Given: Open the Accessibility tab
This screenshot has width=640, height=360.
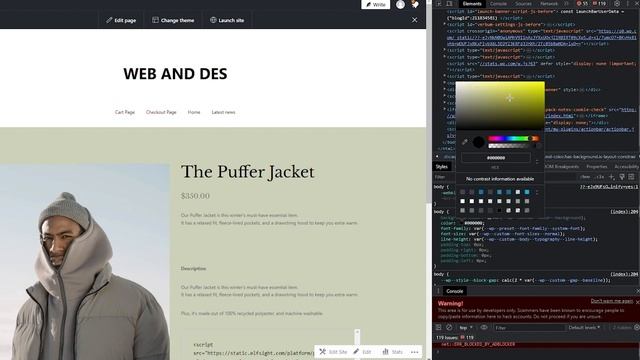Looking at the screenshot, I should click(x=626, y=167).
